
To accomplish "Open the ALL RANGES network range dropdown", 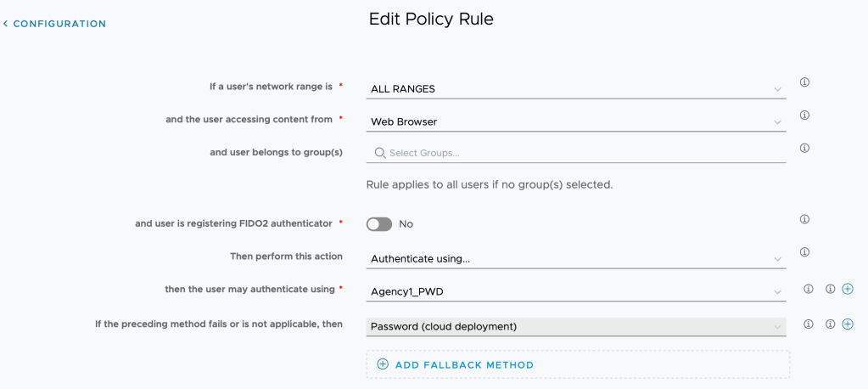I will tap(576, 88).
